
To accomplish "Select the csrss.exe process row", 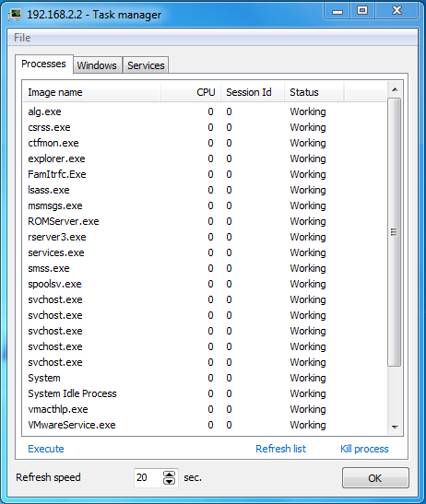I will (205, 127).
